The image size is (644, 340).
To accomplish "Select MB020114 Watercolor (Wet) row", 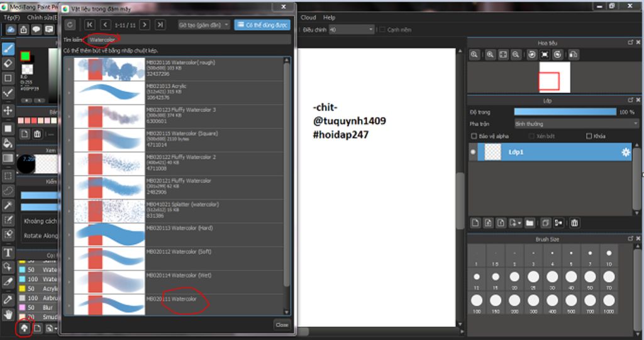I will tap(174, 281).
